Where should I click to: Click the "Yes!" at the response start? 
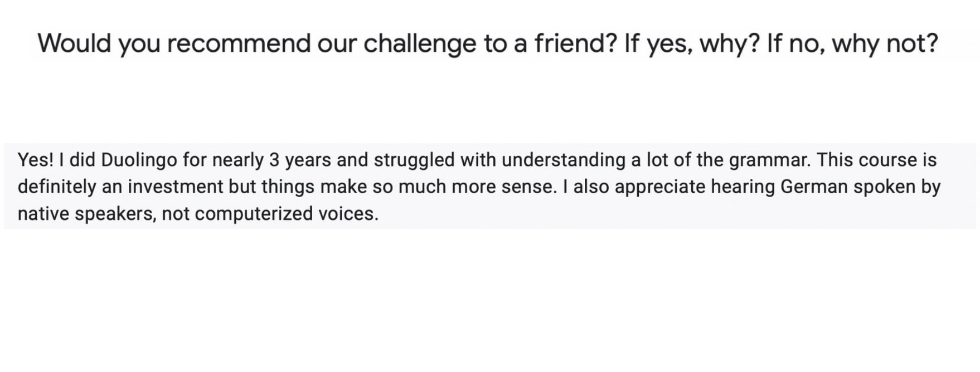(35, 160)
